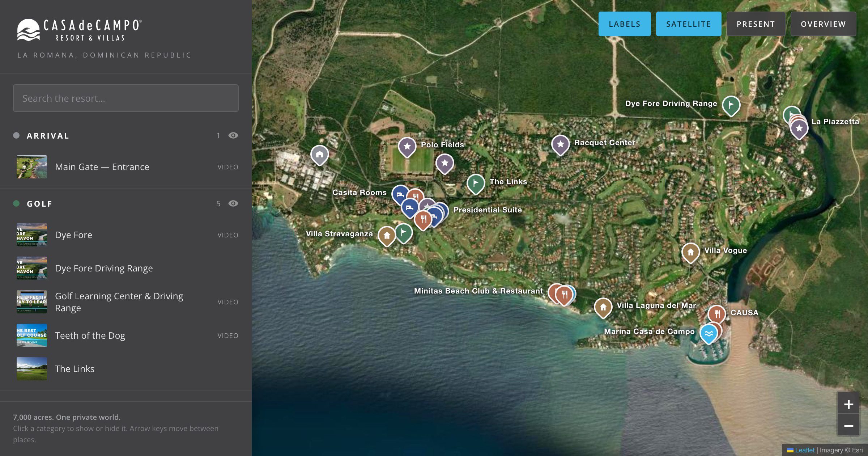Open Main Gate — Entrance in the list
Image resolution: width=868 pixels, height=456 pixels.
[x=126, y=167]
